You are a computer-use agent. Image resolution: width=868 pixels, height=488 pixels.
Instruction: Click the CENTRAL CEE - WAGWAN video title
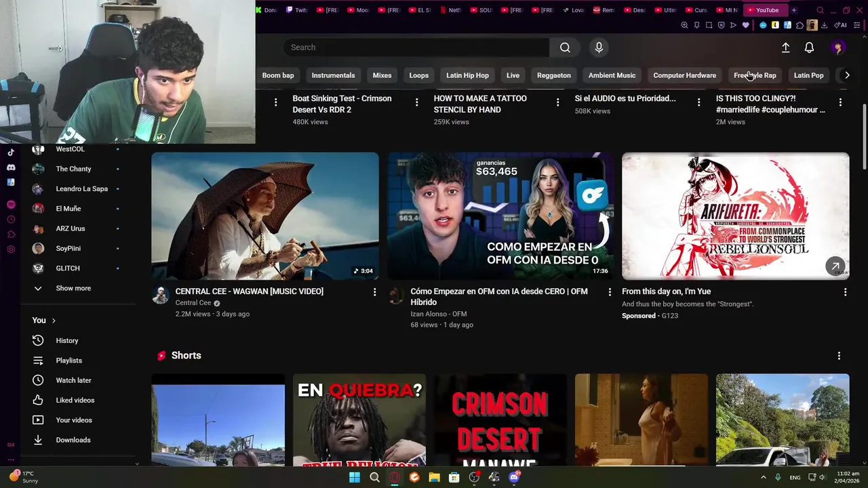[x=250, y=291]
